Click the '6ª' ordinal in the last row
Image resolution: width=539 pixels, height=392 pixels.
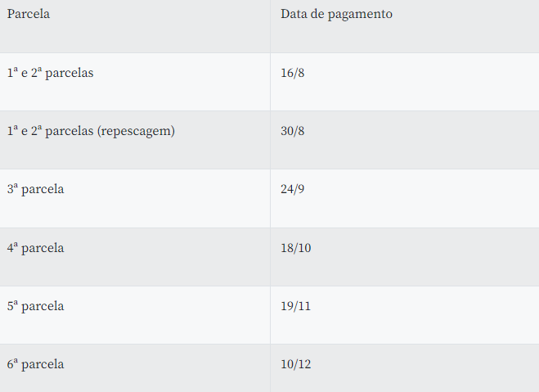pyautogui.click(x=12, y=364)
